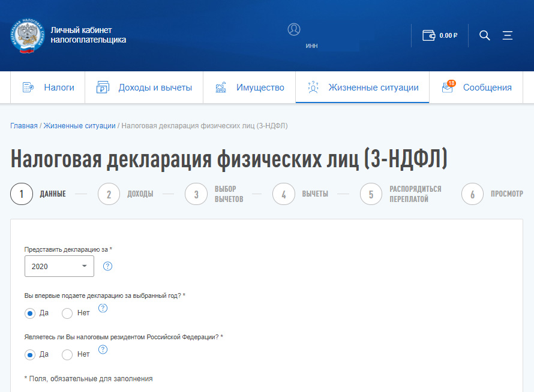Click the 'Вы впервые подаете декларацию' question text
534x392 pixels.
[104, 295]
